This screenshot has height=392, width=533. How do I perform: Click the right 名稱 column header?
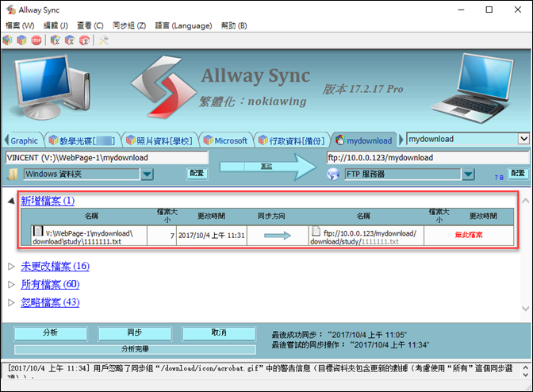[364, 216]
